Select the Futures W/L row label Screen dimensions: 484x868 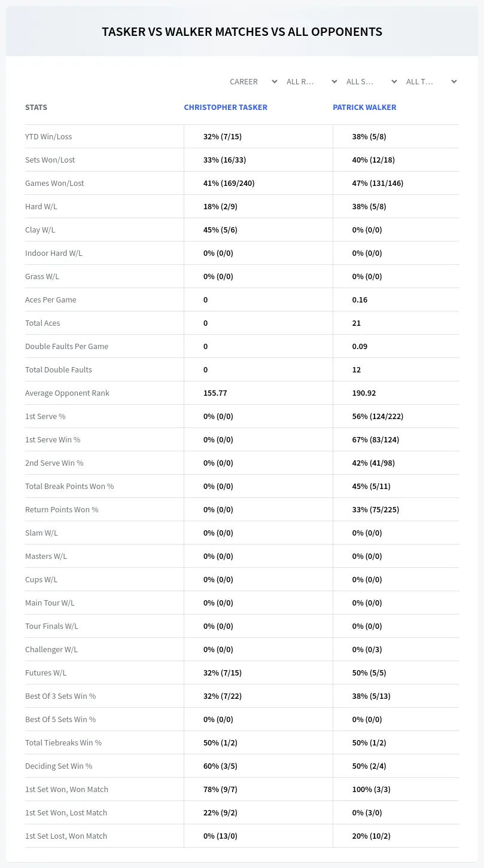(x=45, y=673)
